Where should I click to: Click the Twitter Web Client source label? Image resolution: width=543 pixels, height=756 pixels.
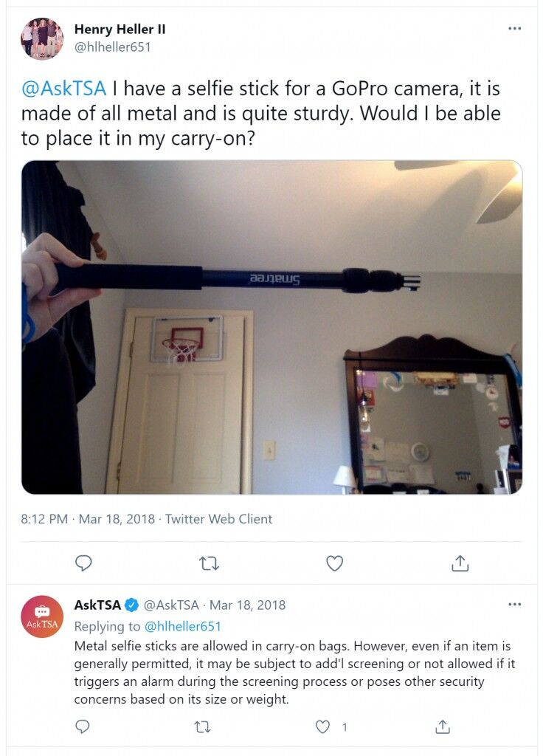coord(218,519)
